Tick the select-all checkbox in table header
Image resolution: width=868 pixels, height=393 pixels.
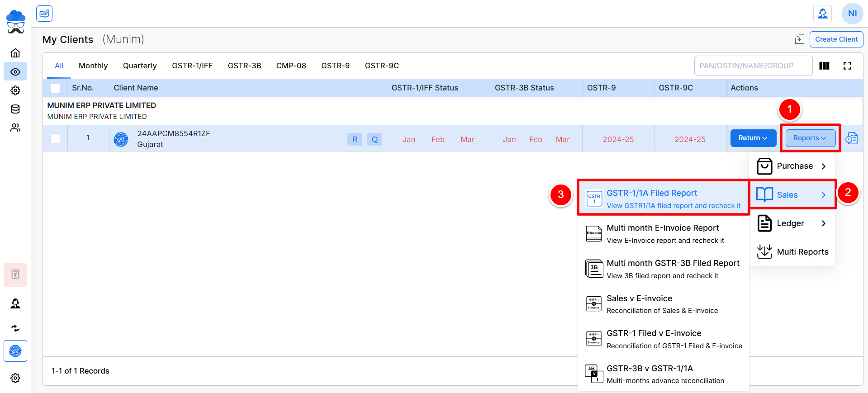point(55,88)
